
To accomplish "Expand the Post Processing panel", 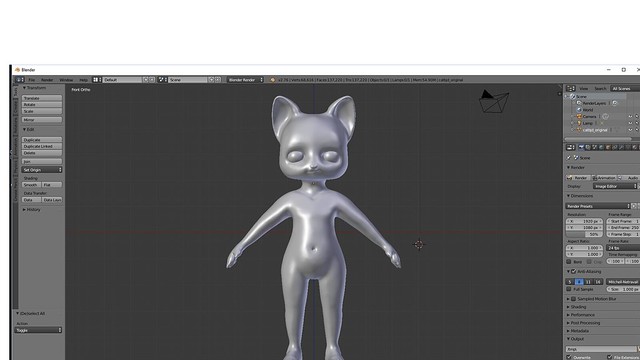I will pyautogui.click(x=583, y=323).
